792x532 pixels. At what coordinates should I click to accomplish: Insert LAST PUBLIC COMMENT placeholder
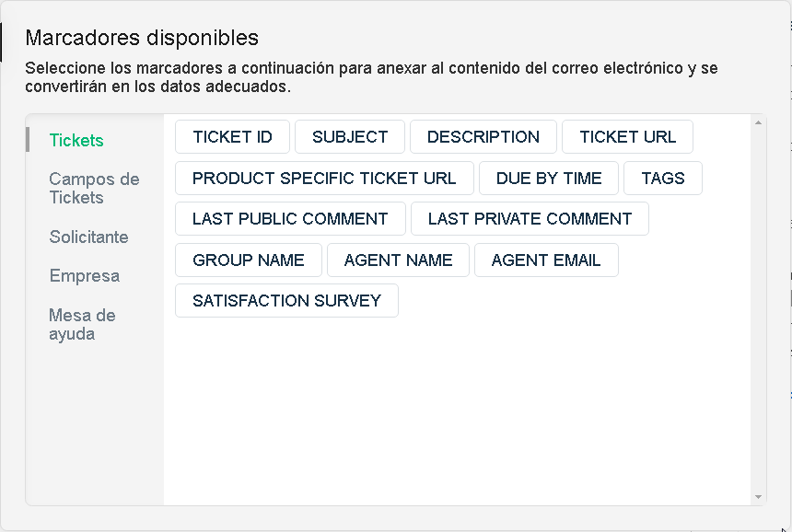click(290, 219)
